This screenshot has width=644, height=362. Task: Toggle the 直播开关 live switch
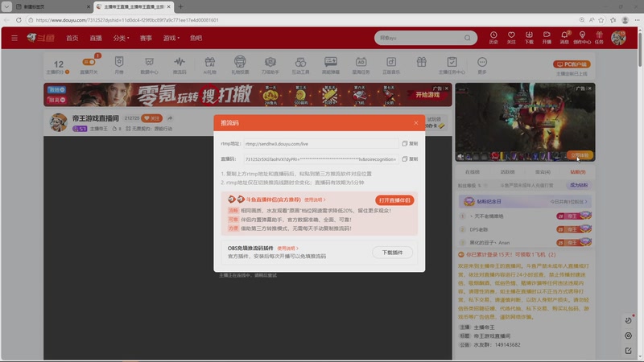(89, 62)
